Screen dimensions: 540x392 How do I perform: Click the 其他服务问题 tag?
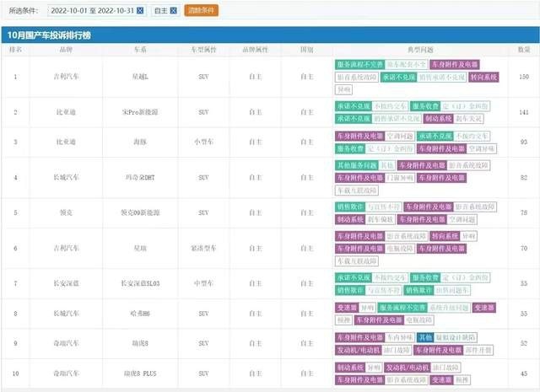(x=356, y=165)
